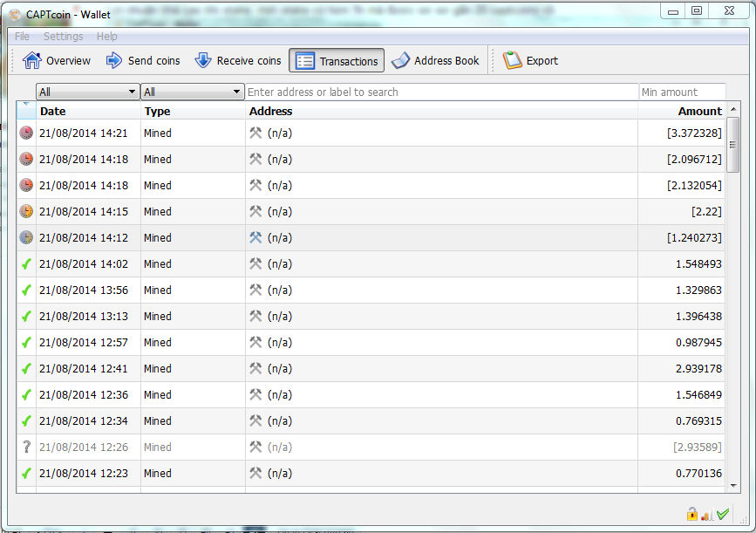Expand the date filter All dropdown

click(x=88, y=92)
